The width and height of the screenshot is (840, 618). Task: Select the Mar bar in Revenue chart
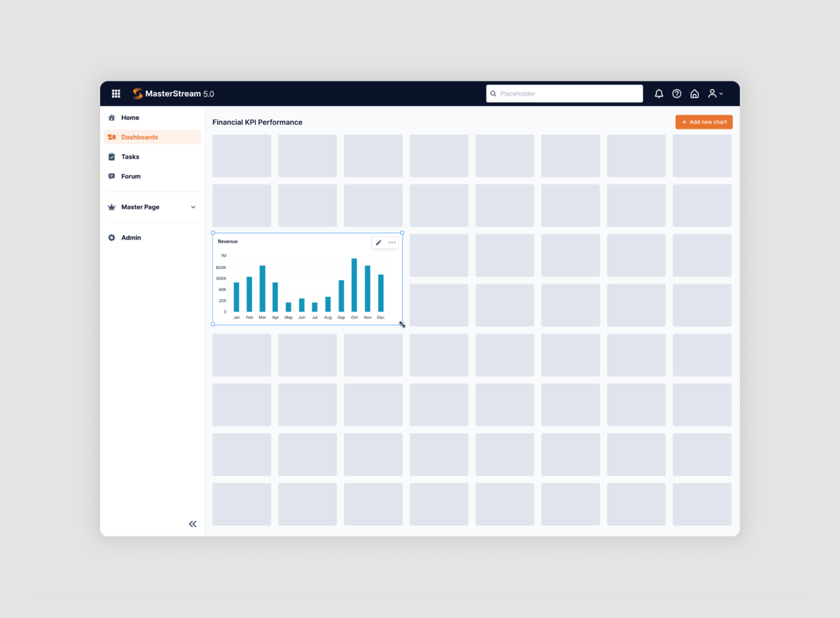click(x=262, y=288)
